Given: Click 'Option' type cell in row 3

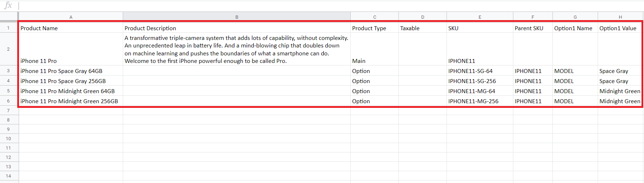Looking at the screenshot, I should (x=374, y=71).
